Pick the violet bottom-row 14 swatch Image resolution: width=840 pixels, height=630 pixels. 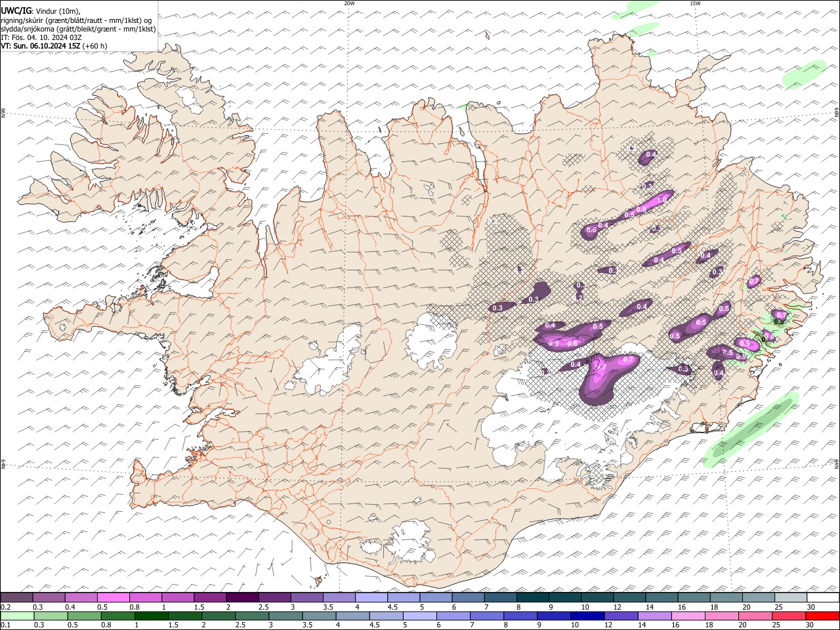tap(654, 616)
